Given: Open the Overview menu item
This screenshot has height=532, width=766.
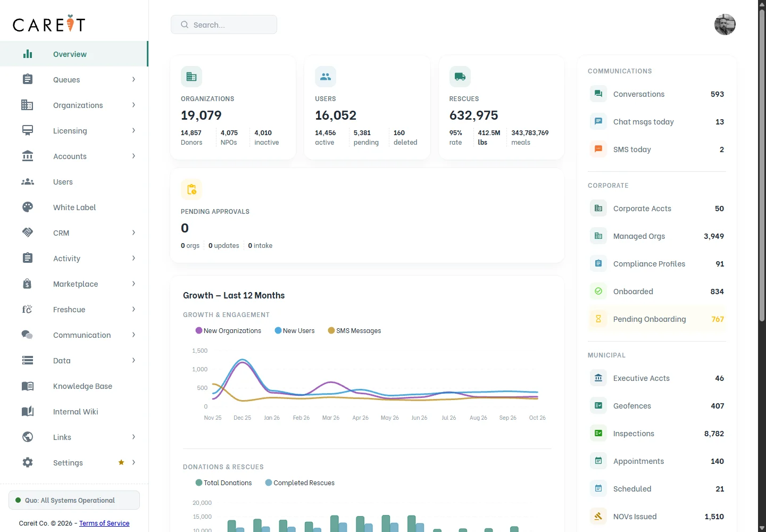Looking at the screenshot, I should click(x=74, y=54).
